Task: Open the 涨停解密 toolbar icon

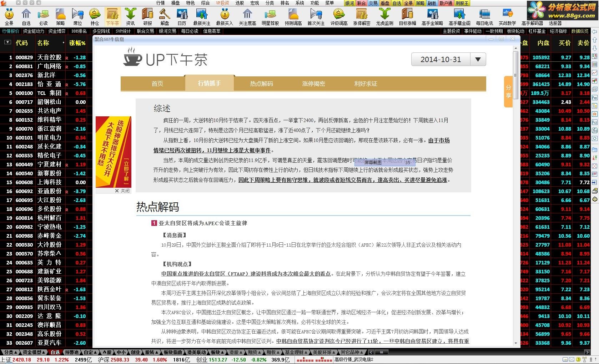Action: [362, 17]
